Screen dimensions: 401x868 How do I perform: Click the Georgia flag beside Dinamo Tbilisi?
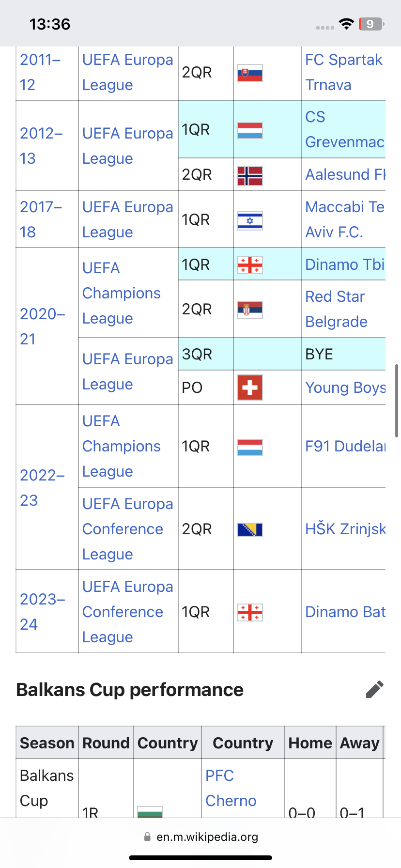pos(250,265)
